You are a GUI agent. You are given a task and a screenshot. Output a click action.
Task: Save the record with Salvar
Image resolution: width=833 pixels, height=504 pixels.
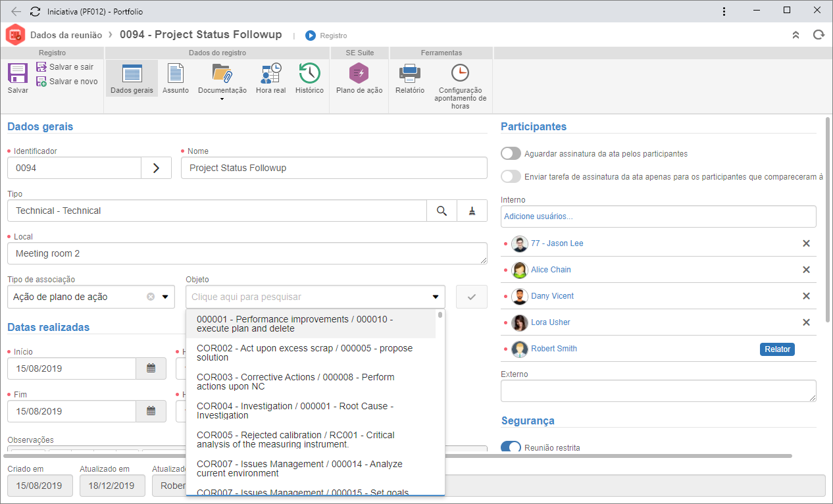pyautogui.click(x=18, y=78)
